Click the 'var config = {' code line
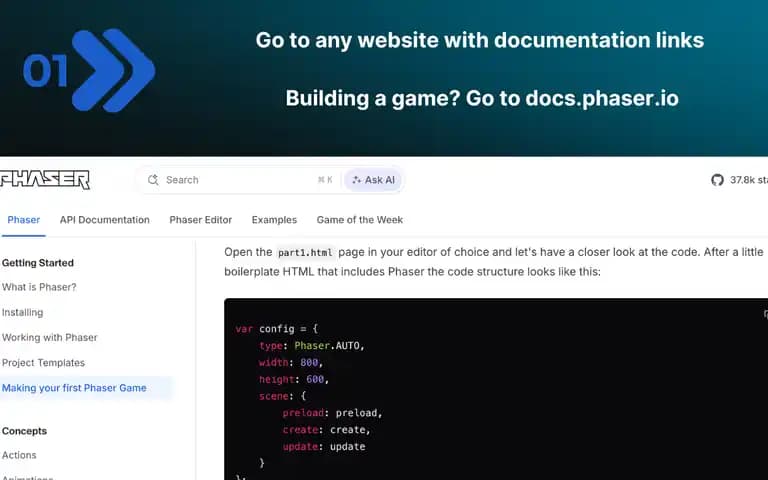Image resolution: width=768 pixels, height=480 pixels. 277,329
